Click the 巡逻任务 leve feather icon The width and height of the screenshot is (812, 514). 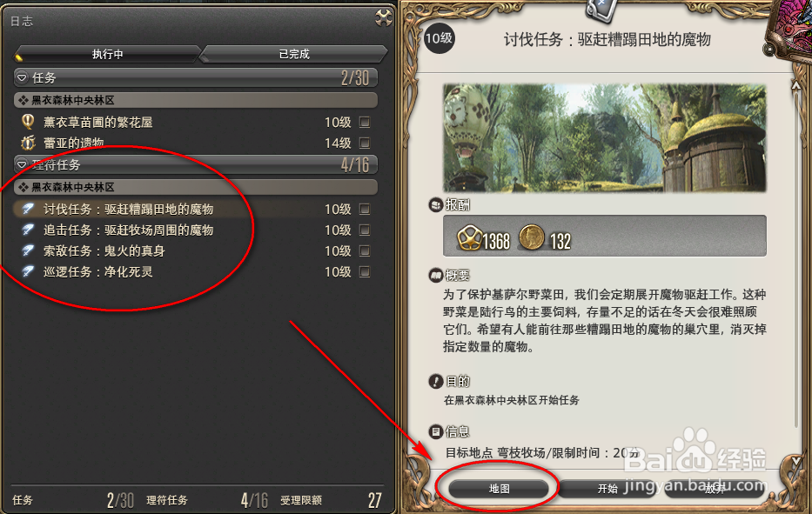[x=28, y=271]
